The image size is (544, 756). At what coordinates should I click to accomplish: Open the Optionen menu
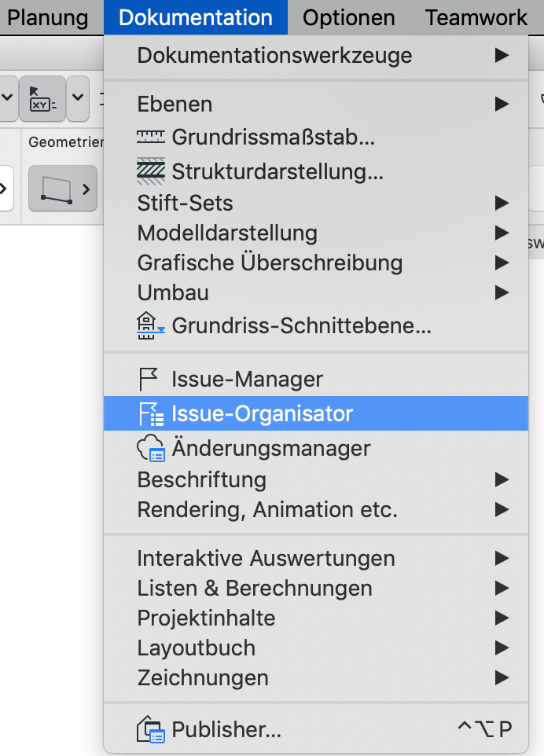[x=348, y=17]
